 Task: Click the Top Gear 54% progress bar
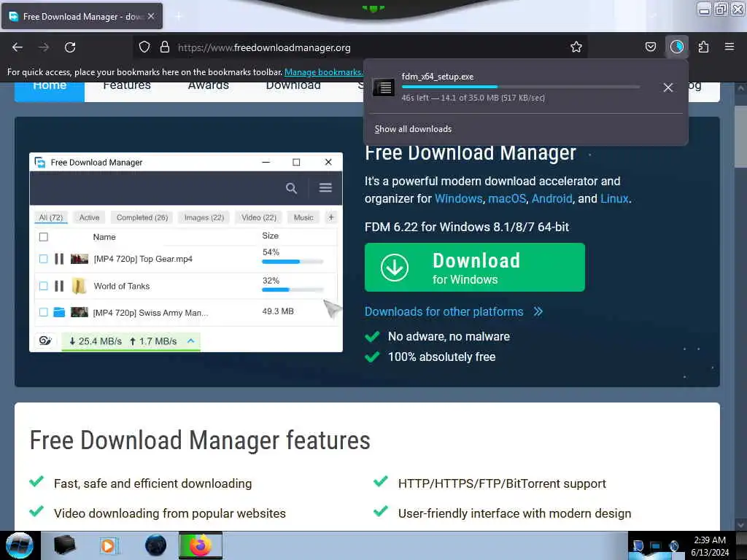[293, 262]
